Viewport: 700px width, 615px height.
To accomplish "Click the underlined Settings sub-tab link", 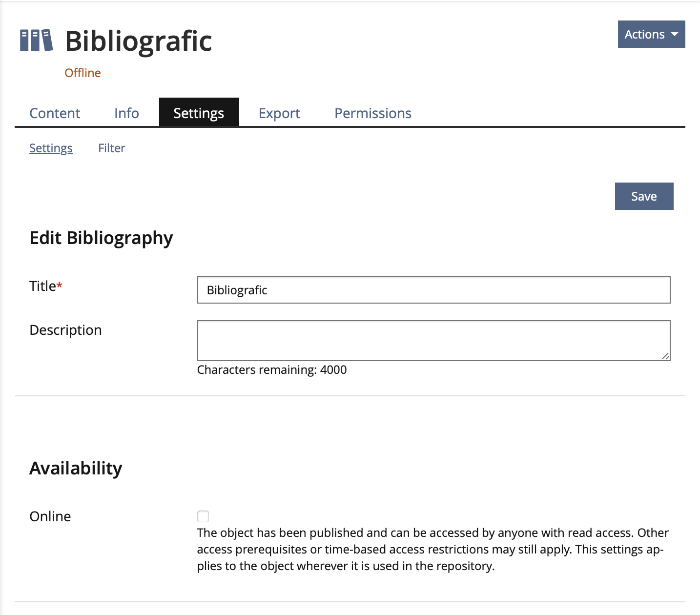I will (x=51, y=148).
